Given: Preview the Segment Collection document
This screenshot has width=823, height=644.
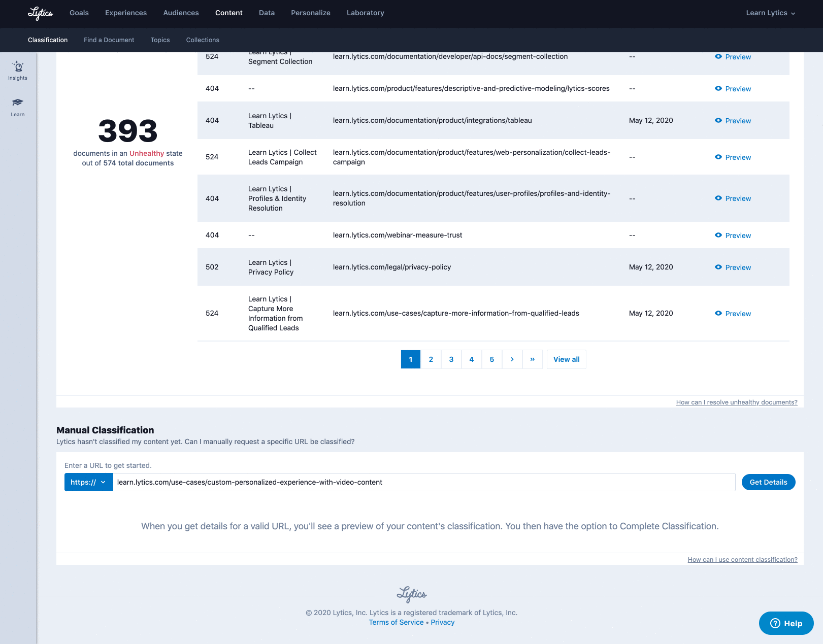Looking at the screenshot, I should pos(733,57).
